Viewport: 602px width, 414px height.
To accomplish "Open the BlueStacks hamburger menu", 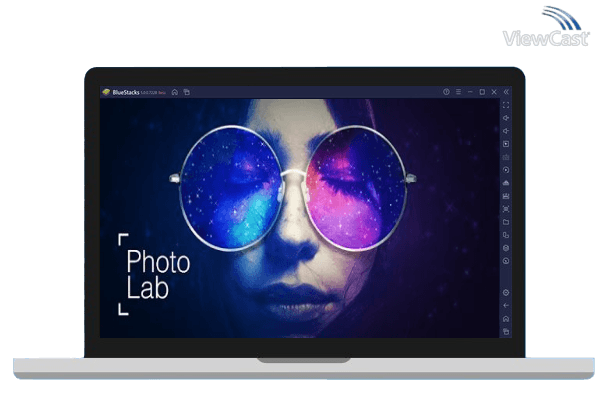I will click(x=458, y=92).
